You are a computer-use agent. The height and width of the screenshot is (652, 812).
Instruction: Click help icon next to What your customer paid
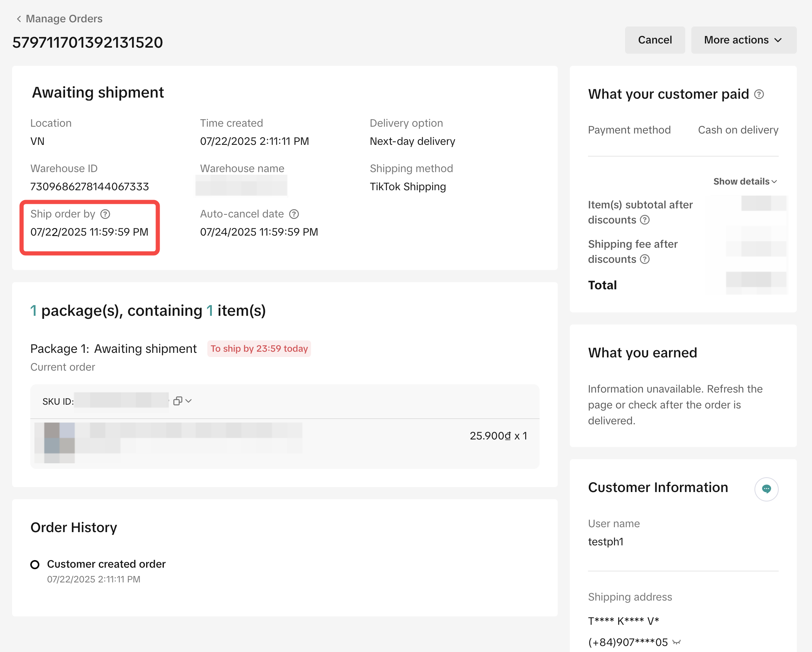point(759,94)
